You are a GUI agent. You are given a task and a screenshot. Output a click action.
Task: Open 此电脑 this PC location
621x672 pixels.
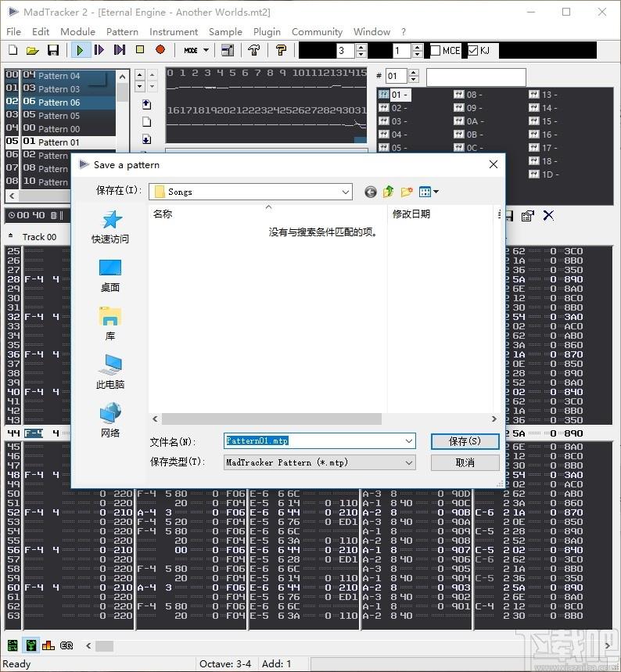point(110,372)
